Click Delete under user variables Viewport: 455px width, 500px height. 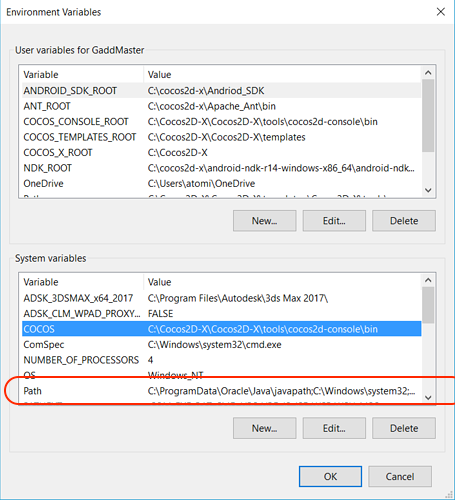point(404,221)
